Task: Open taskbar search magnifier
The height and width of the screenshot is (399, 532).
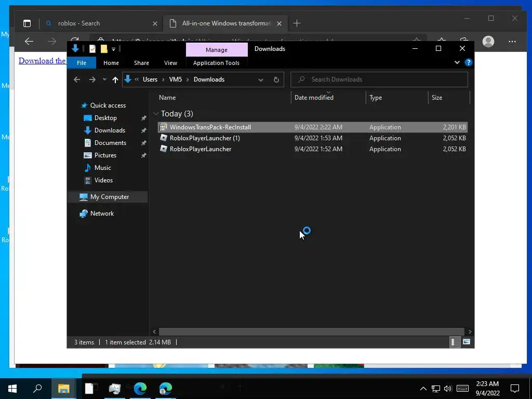Action: [x=37, y=388]
